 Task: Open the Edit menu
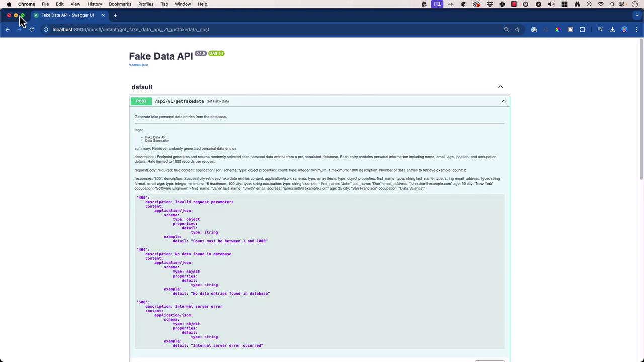click(x=60, y=4)
